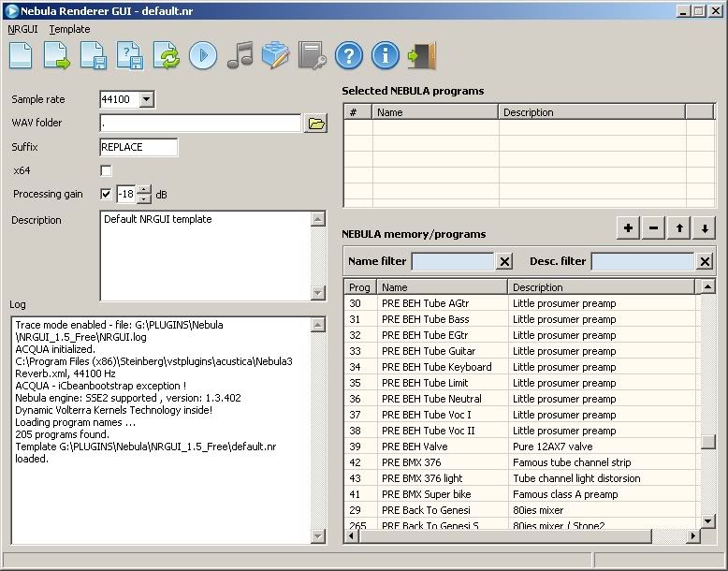Select PRE BMX 376 program row
This screenshot has width=728, height=571.
point(520,462)
